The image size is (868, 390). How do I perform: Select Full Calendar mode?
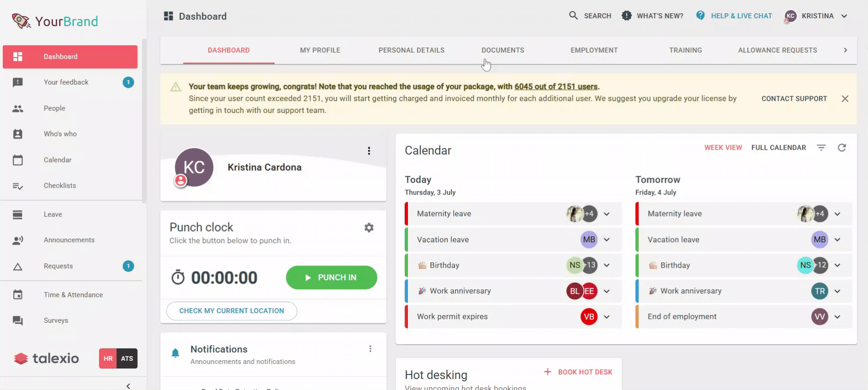779,147
